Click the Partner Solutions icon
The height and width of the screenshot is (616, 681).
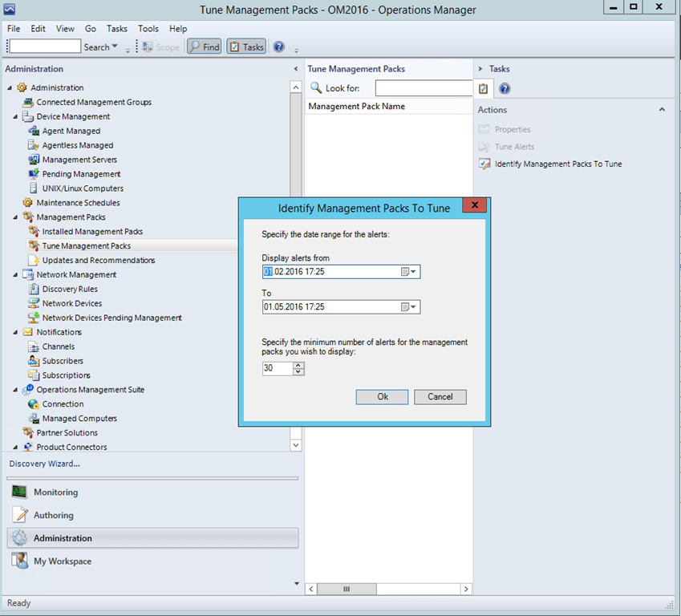tap(28, 432)
